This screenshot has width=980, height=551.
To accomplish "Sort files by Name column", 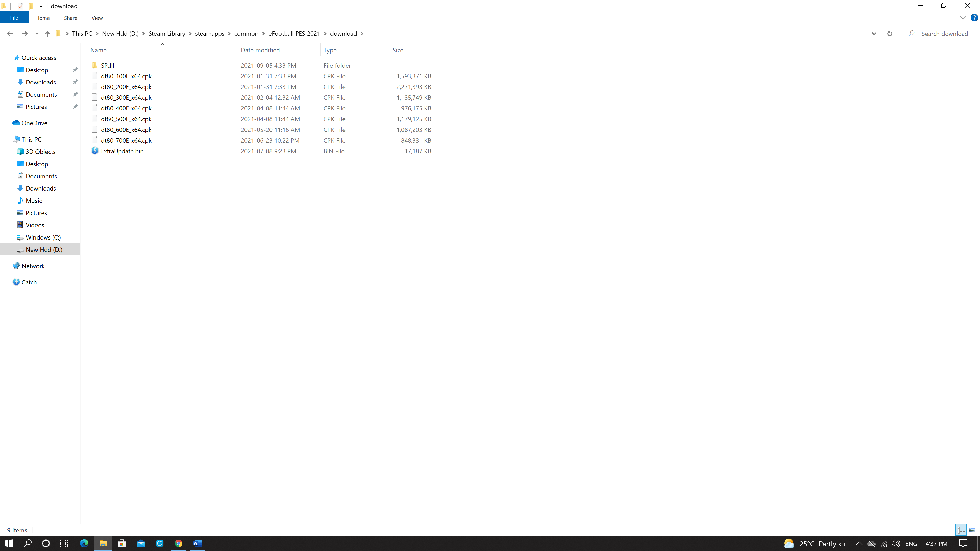I will (x=163, y=50).
